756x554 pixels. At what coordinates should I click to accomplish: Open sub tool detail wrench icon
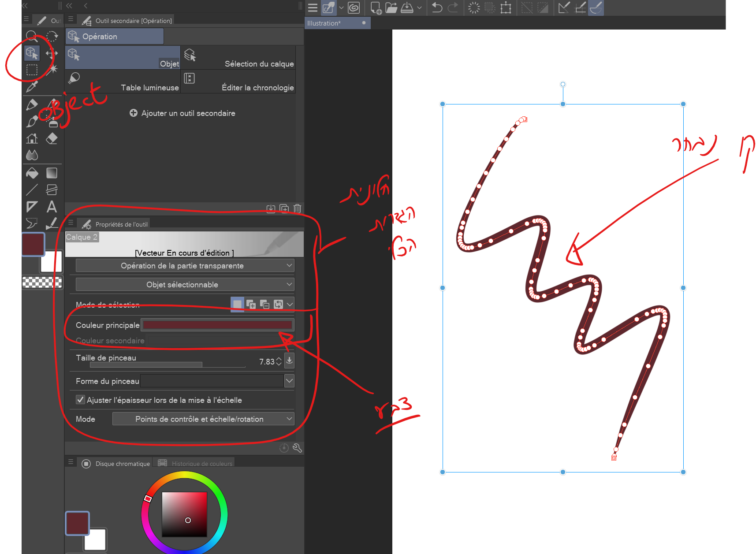(298, 448)
